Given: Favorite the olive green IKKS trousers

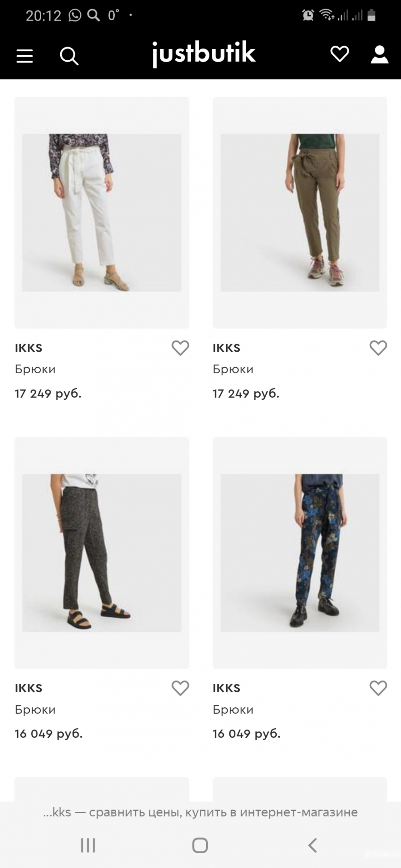Looking at the screenshot, I should pos(378,348).
